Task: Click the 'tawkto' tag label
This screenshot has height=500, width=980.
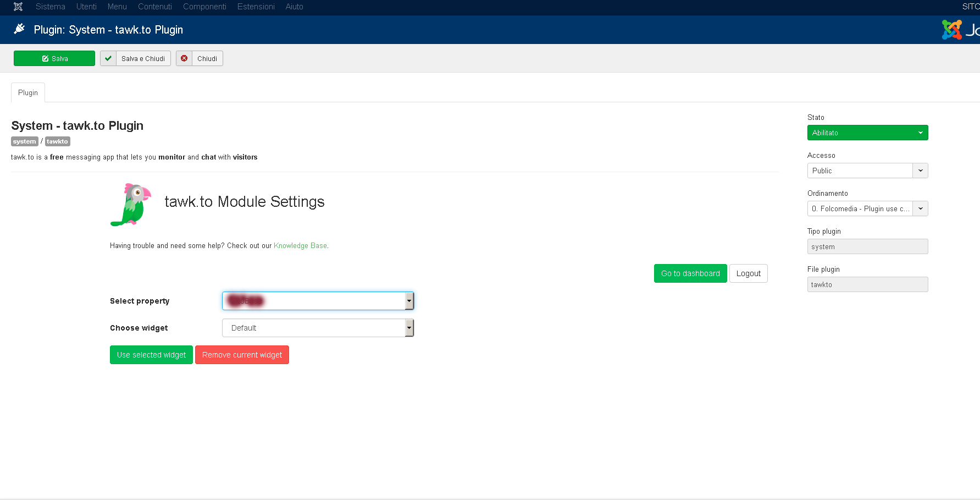Action: click(58, 141)
